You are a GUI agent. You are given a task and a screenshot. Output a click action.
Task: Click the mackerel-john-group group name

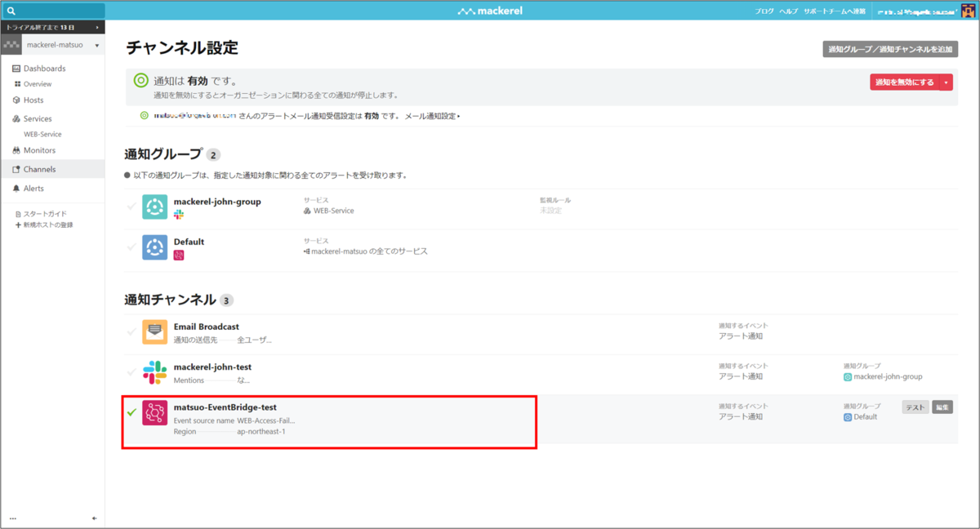(217, 202)
